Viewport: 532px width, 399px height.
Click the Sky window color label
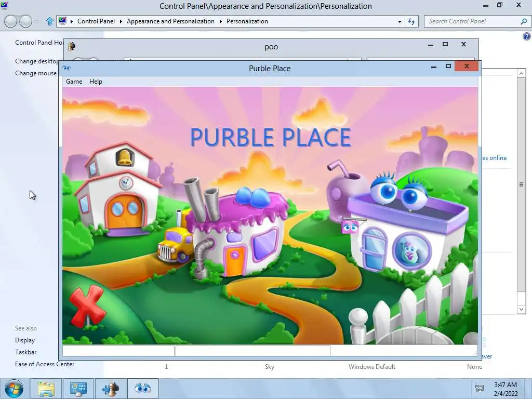pyautogui.click(x=270, y=367)
